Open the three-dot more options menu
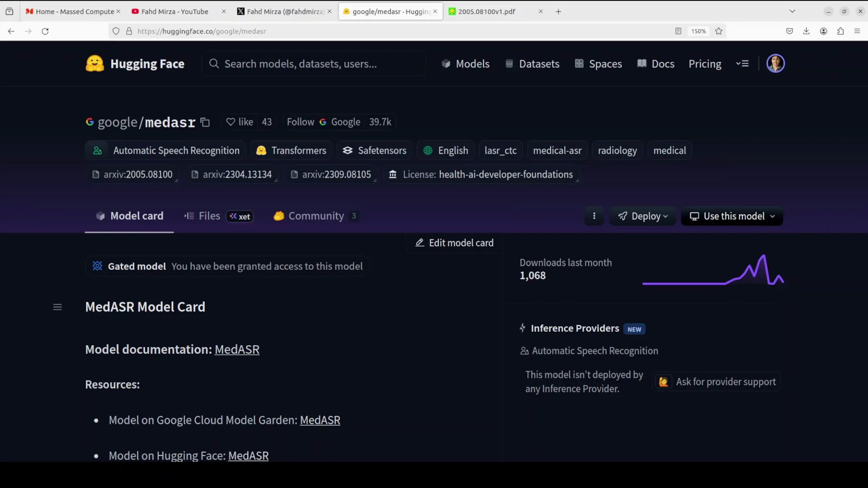Image resolution: width=868 pixels, height=488 pixels. 594,216
